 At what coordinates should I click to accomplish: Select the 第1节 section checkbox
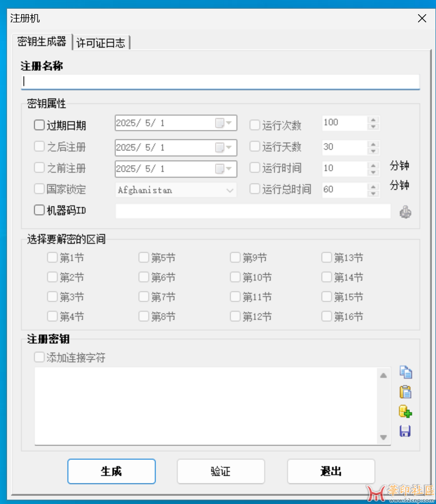point(52,258)
